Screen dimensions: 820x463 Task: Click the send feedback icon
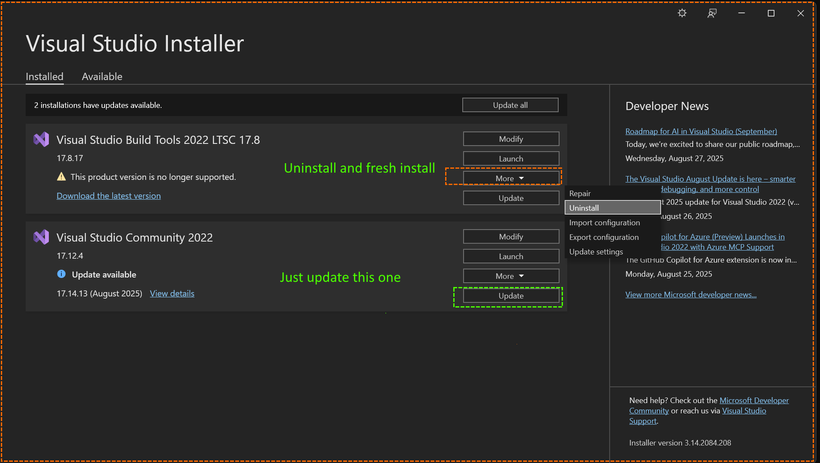tap(712, 13)
